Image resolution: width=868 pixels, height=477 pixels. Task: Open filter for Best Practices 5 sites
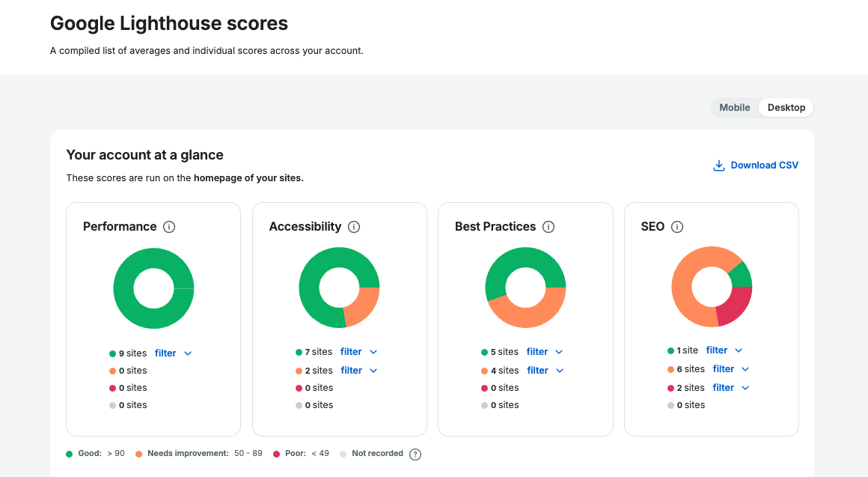pos(545,352)
